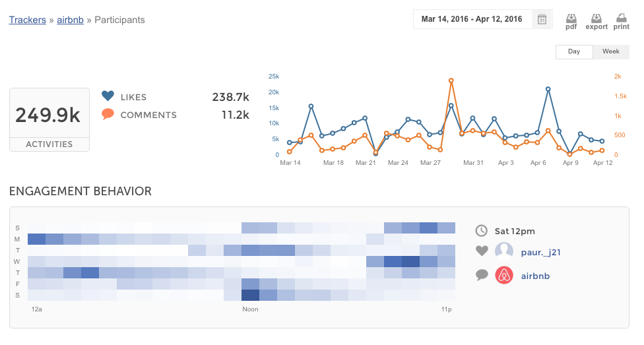Open paur._j21 profile link

click(542, 251)
